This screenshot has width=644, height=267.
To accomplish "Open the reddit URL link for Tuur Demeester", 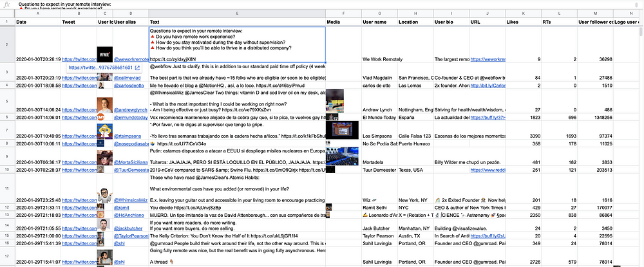I will (488, 170).
